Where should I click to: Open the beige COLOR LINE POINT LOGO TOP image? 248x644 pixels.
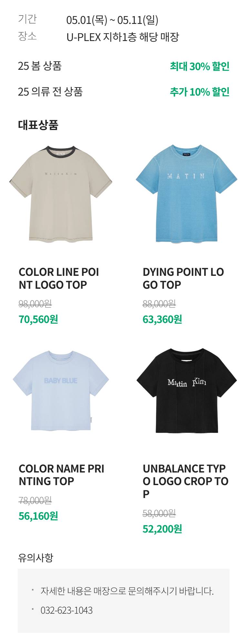click(61, 193)
